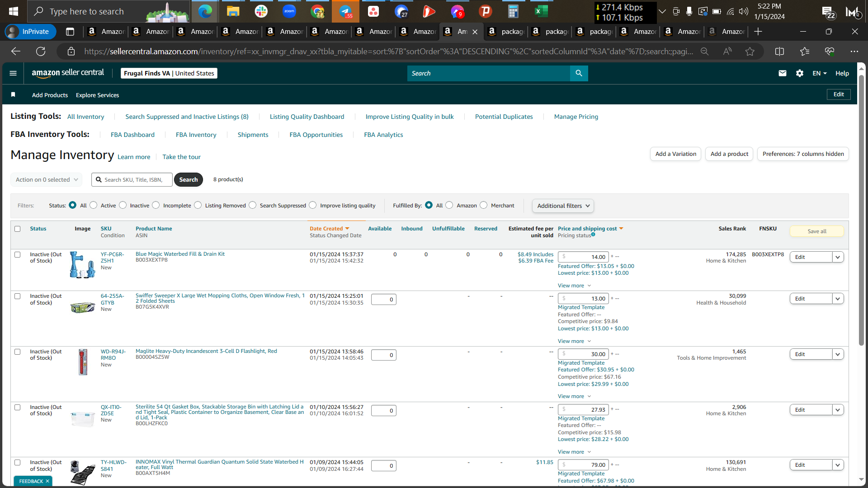Viewport: 868px width, 488px height.
Task: Open the Manage Pricing tab
Action: point(576,117)
